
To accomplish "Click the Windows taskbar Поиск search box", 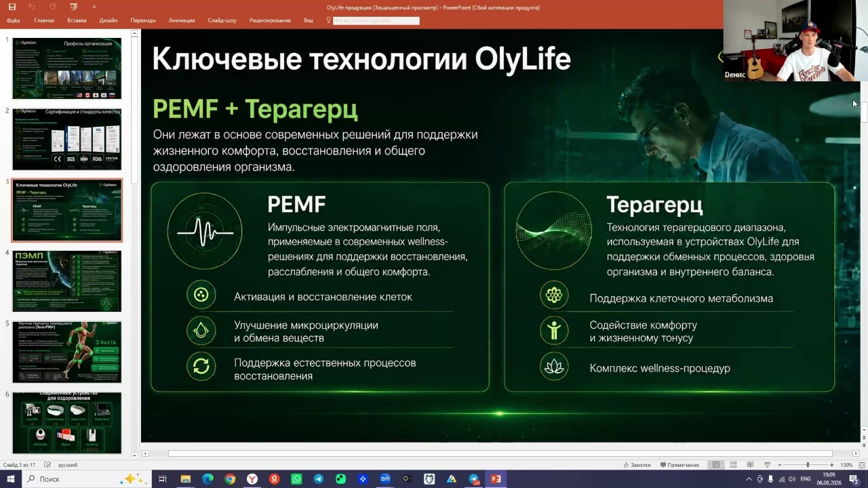I will (x=87, y=479).
